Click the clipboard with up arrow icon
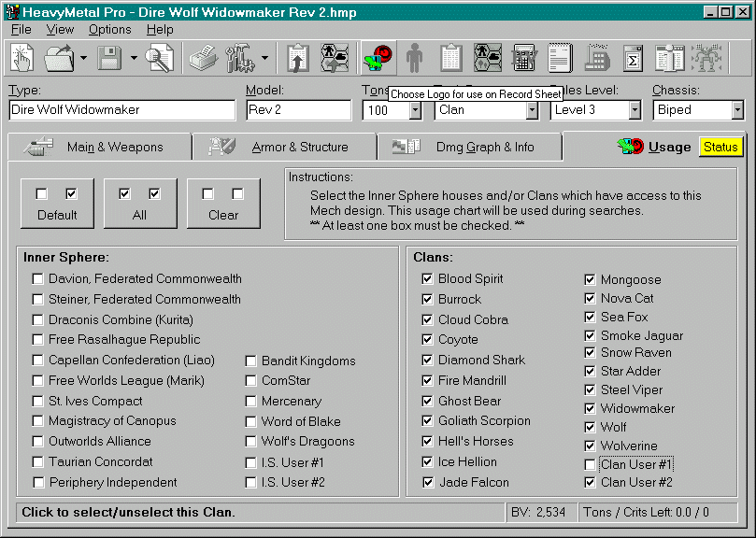756x538 pixels. pos(297,58)
